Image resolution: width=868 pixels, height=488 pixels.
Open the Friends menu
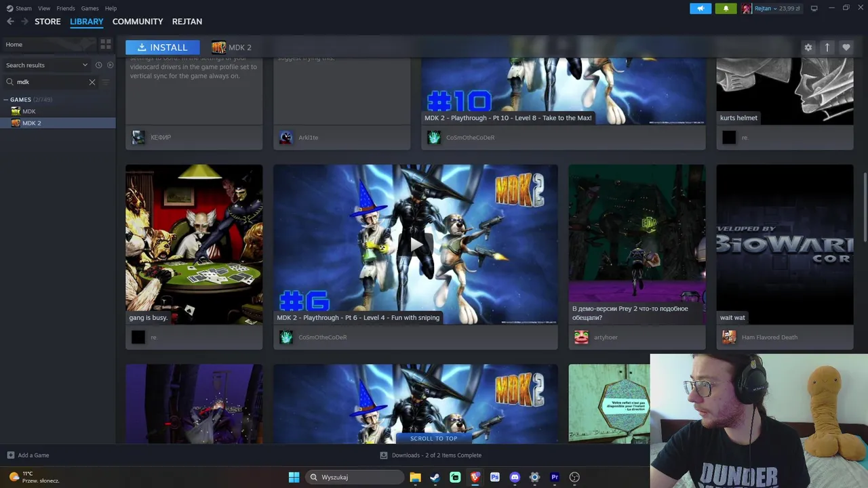[x=66, y=8]
